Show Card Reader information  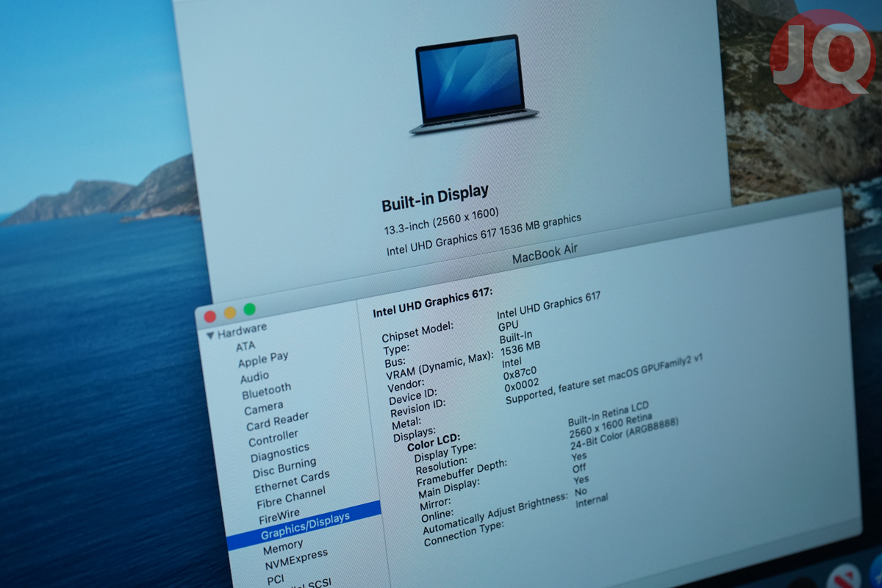[277, 420]
